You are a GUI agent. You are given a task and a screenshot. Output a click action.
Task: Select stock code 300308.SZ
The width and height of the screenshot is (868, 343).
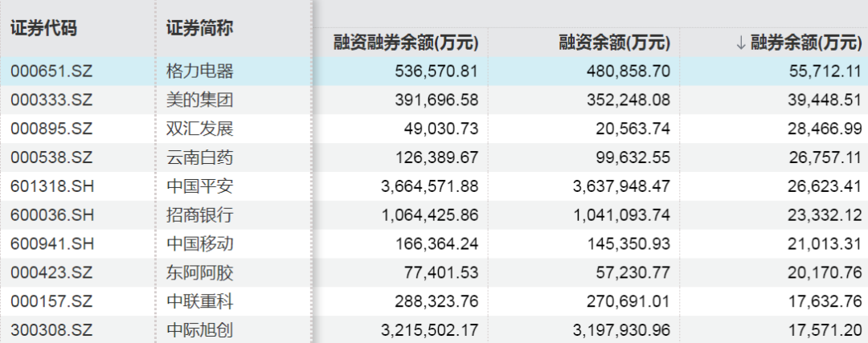(x=51, y=331)
